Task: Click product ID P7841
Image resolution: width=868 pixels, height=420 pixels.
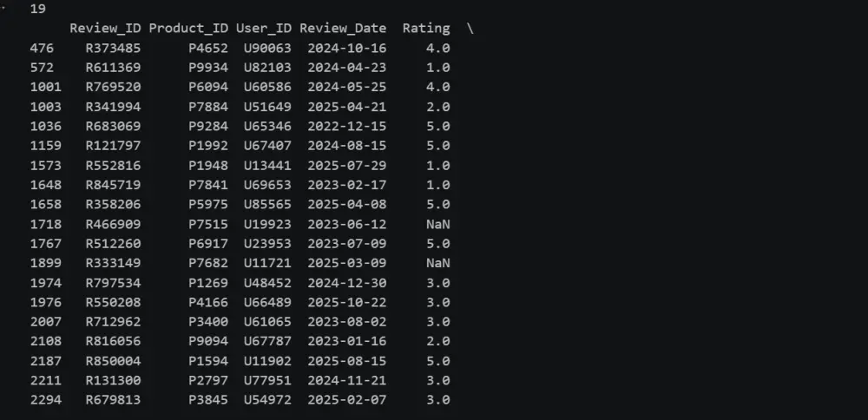Action: [208, 185]
